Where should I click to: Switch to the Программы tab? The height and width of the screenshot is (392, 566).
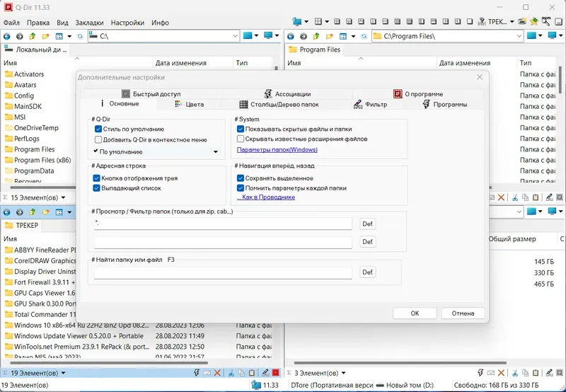(444, 104)
